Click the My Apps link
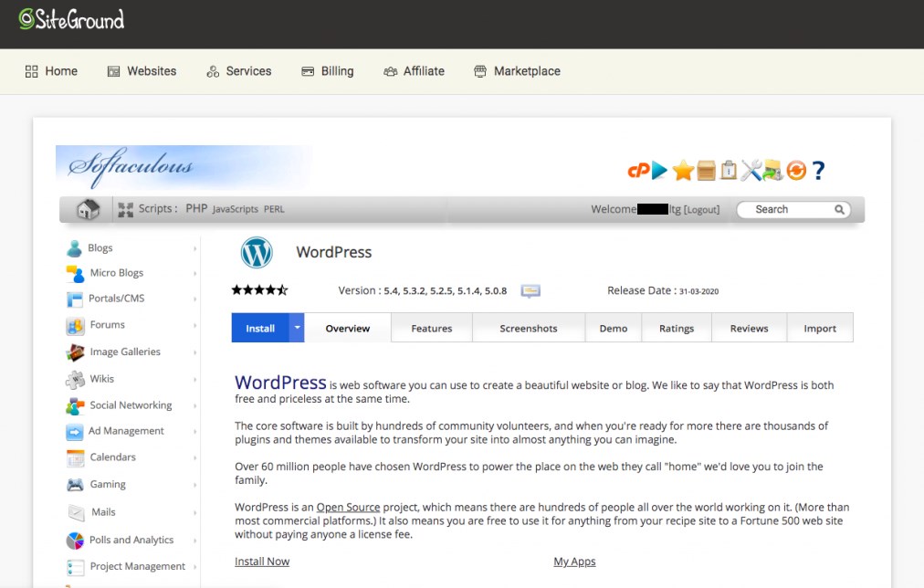This screenshot has height=588, width=924. pos(574,562)
